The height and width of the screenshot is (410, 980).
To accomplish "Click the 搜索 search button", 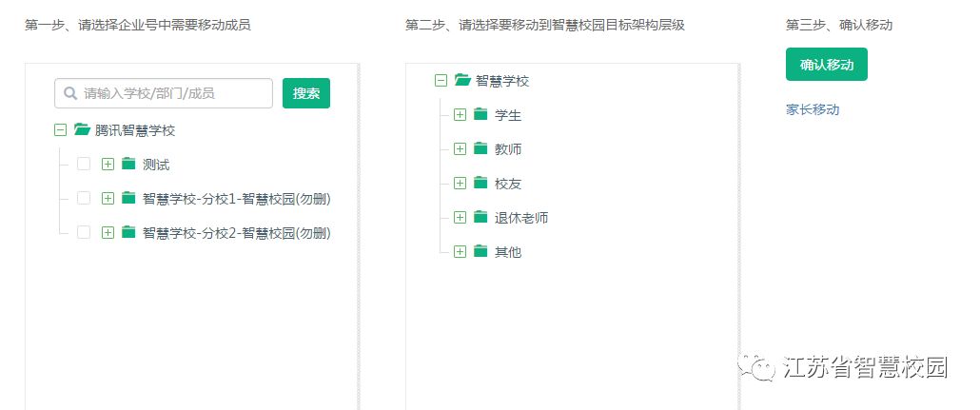I will tap(306, 93).
